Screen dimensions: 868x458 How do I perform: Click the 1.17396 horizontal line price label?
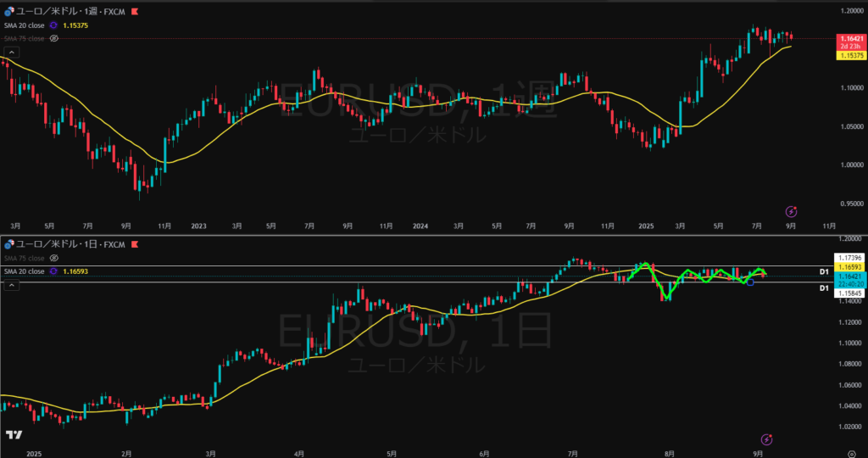coord(849,258)
